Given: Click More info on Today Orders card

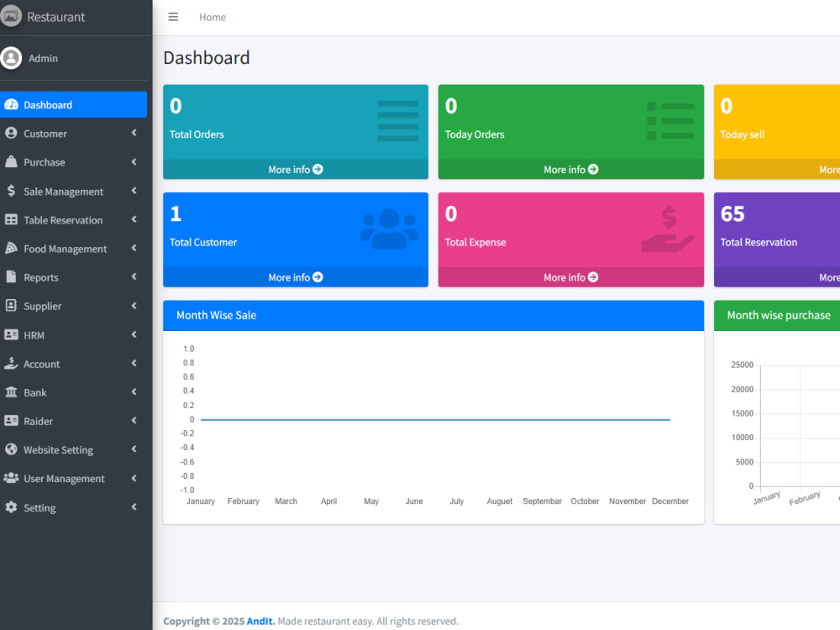Looking at the screenshot, I should click(570, 170).
